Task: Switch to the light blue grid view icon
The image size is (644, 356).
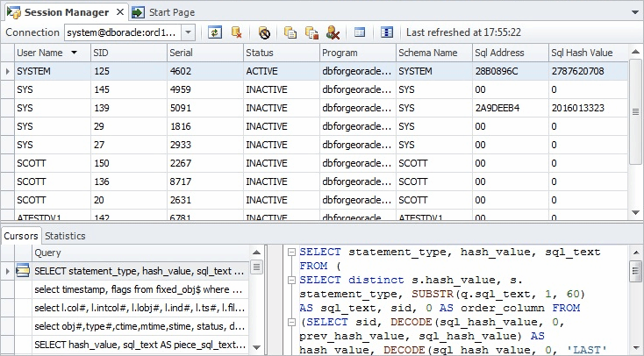Action: click(360, 32)
